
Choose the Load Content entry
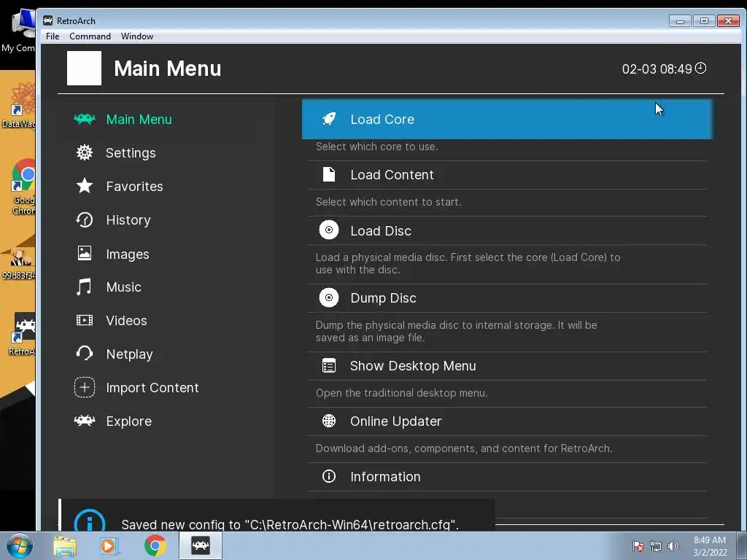[x=507, y=175]
